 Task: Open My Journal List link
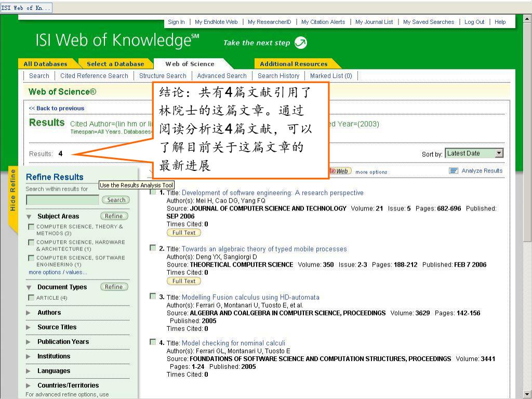click(x=374, y=22)
